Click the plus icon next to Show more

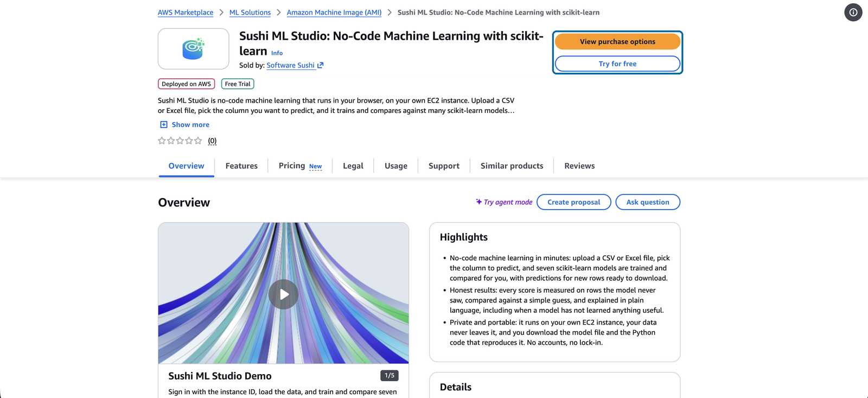tap(164, 124)
